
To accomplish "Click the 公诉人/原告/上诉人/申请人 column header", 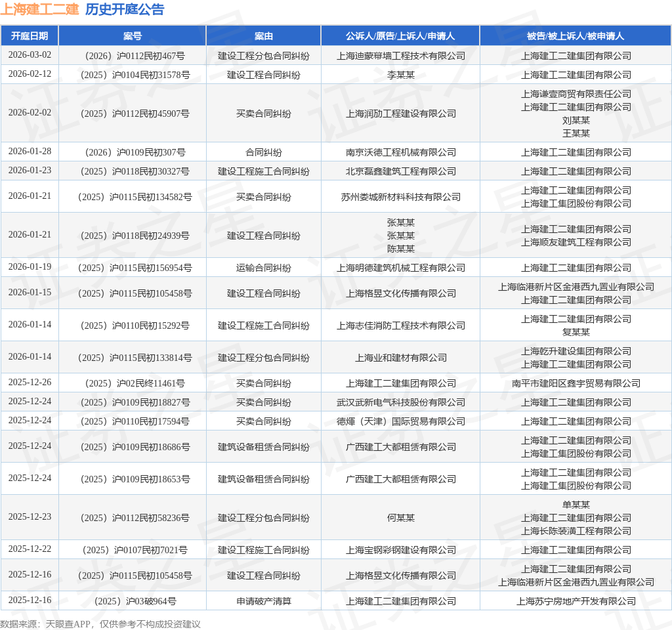I will click(x=400, y=36).
